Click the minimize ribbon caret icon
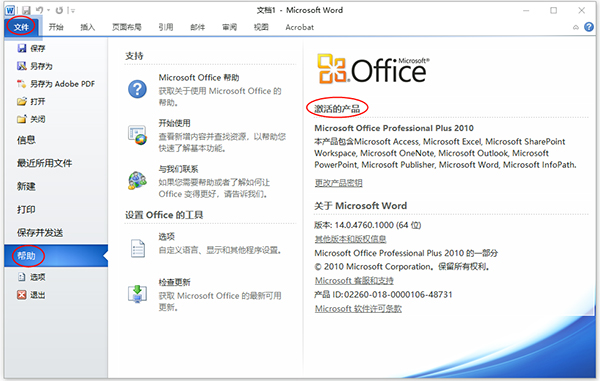This screenshot has height=381, width=600. (x=576, y=27)
